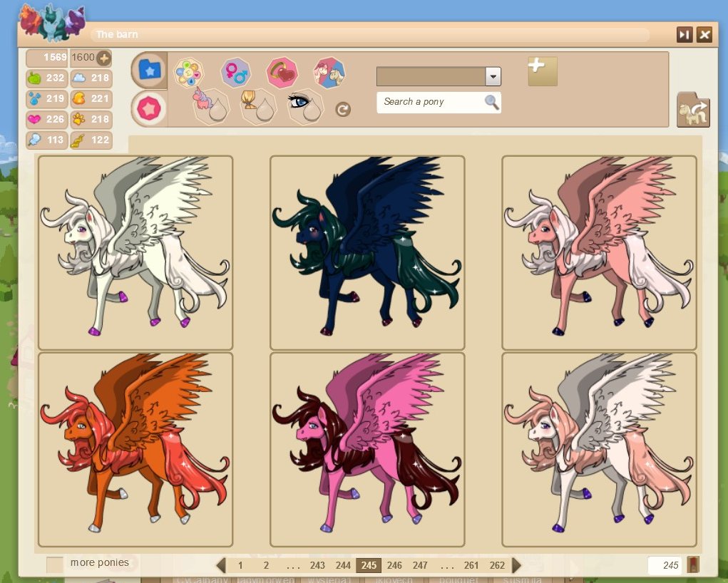728x583 pixels.
Task: Click the Search a pony field
Action: [x=431, y=102]
